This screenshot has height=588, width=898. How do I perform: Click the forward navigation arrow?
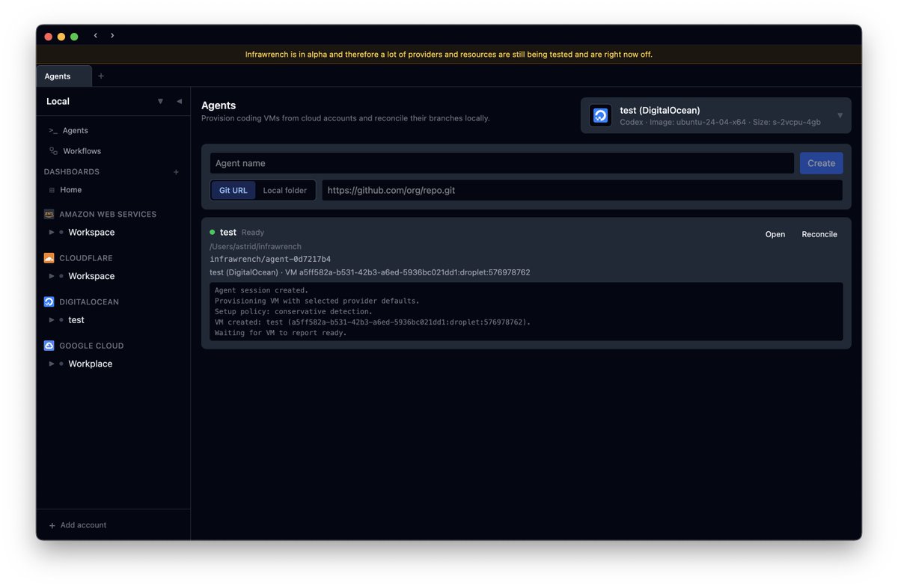tap(112, 35)
